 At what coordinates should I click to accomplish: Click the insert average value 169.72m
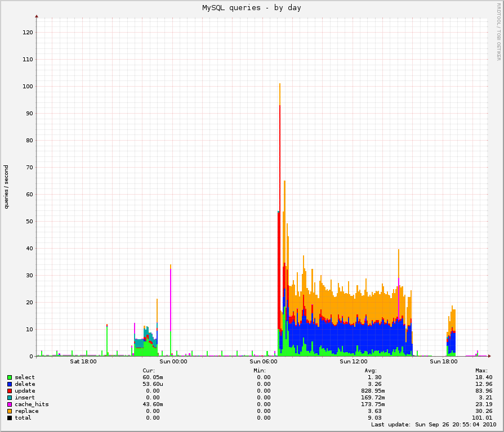point(373,398)
